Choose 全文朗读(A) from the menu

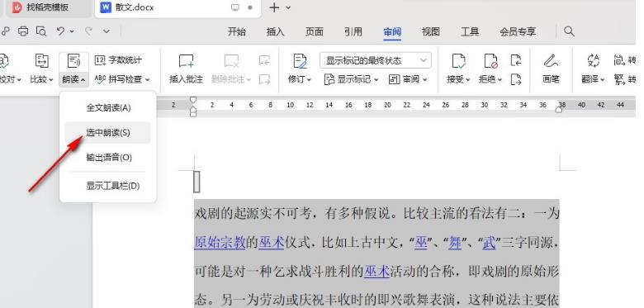coord(108,107)
